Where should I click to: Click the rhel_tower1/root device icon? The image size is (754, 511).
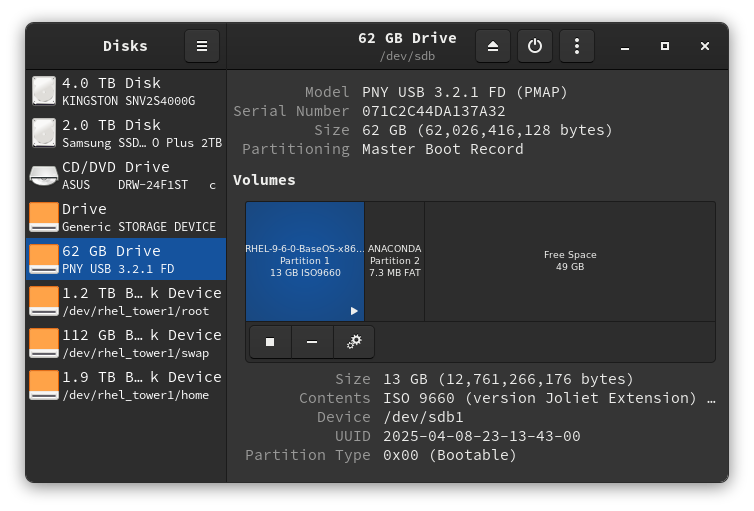[x=44, y=301]
